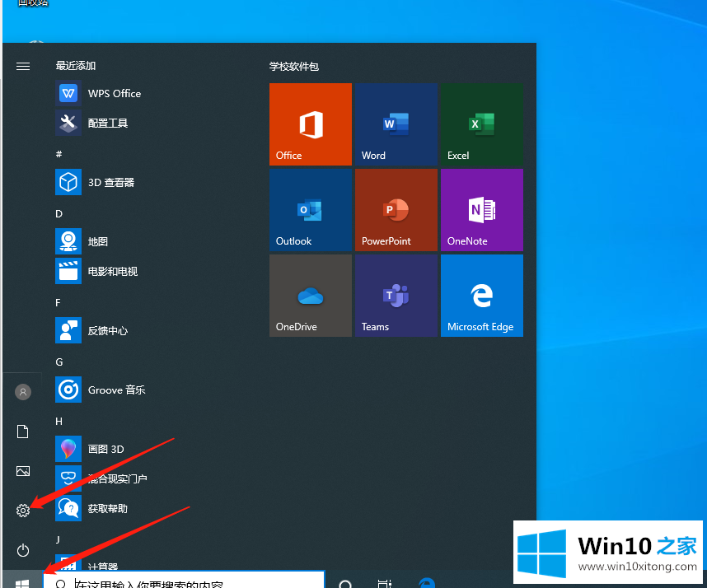Open the Word tile

(396, 124)
